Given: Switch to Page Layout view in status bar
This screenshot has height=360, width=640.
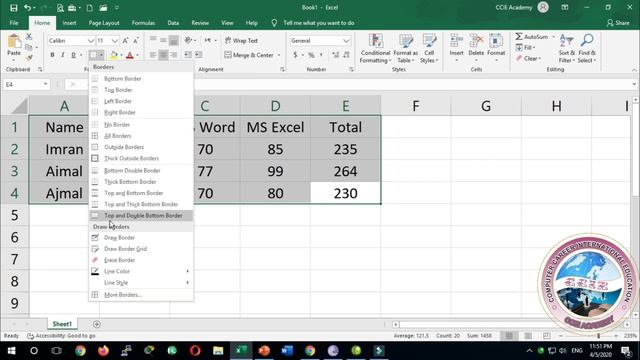Looking at the screenshot, I should point(528,336).
